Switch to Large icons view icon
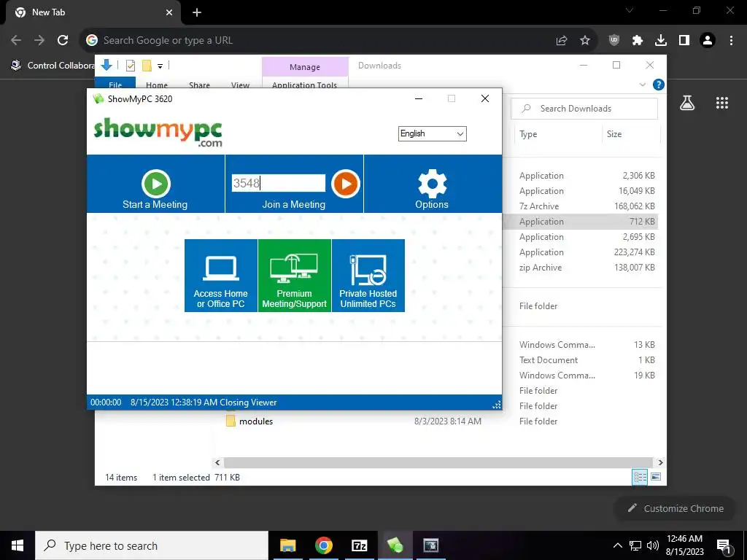This screenshot has height=560, width=747. (x=656, y=477)
